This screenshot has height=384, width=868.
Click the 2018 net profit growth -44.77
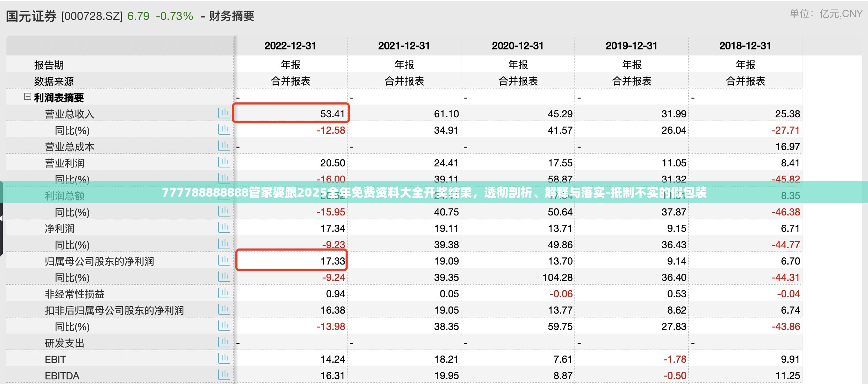pos(786,245)
